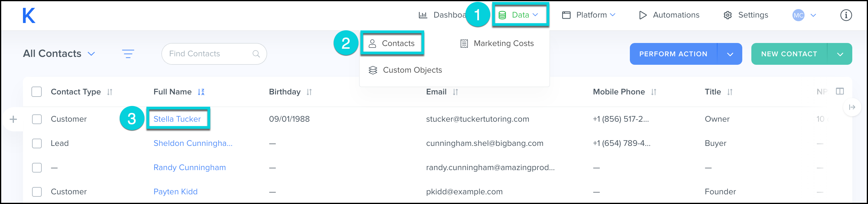This screenshot has height=204, width=868.
Task: Click the K logo icon
Action: point(29,15)
